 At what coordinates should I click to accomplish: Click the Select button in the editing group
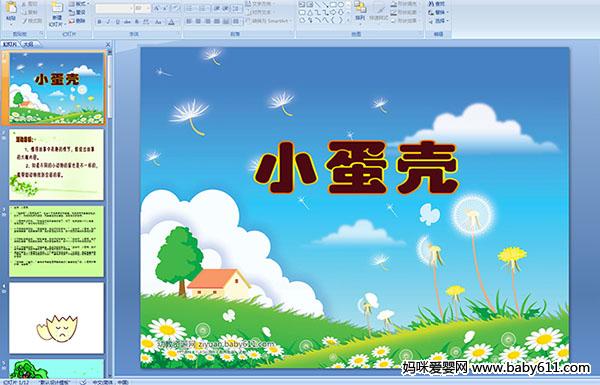[438, 21]
